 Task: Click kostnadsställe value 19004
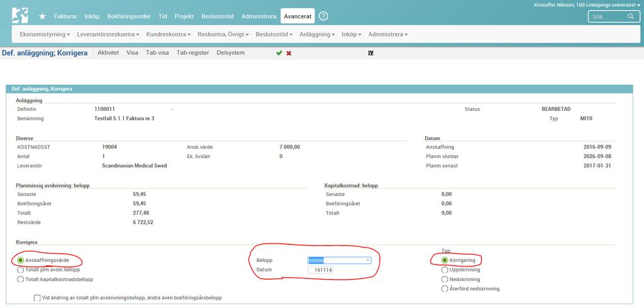109,147
